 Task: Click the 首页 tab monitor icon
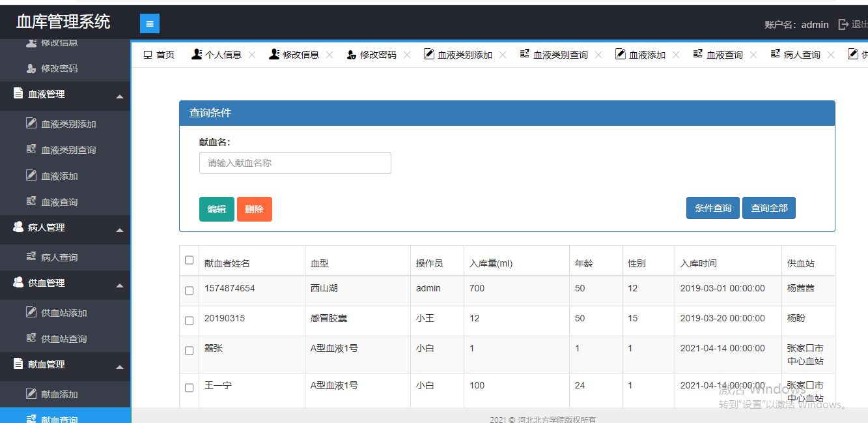click(x=148, y=55)
